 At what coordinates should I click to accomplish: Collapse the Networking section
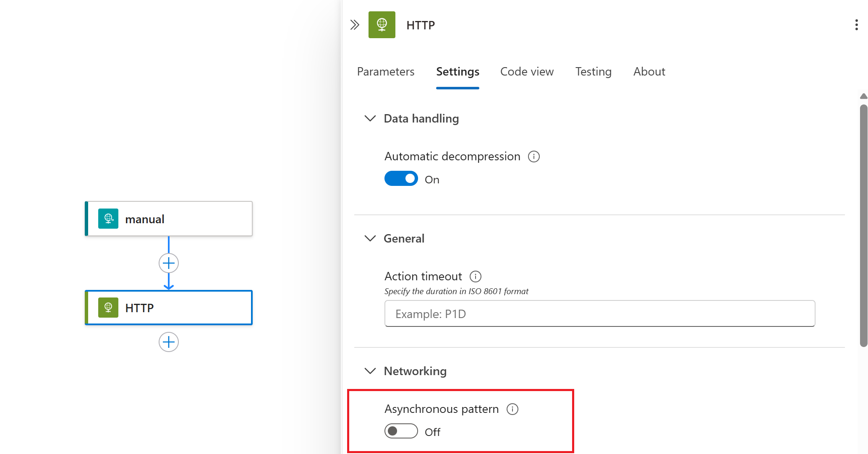tap(370, 371)
